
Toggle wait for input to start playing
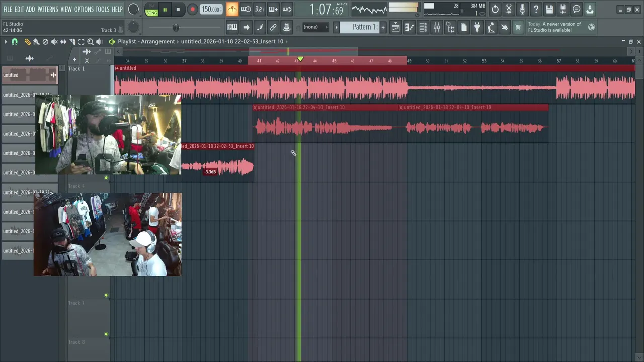246,9
